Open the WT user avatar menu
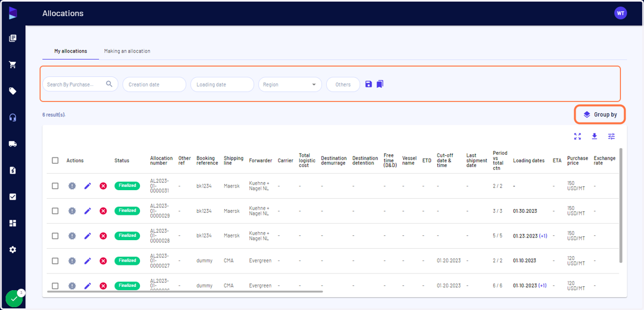The image size is (644, 310). [620, 13]
